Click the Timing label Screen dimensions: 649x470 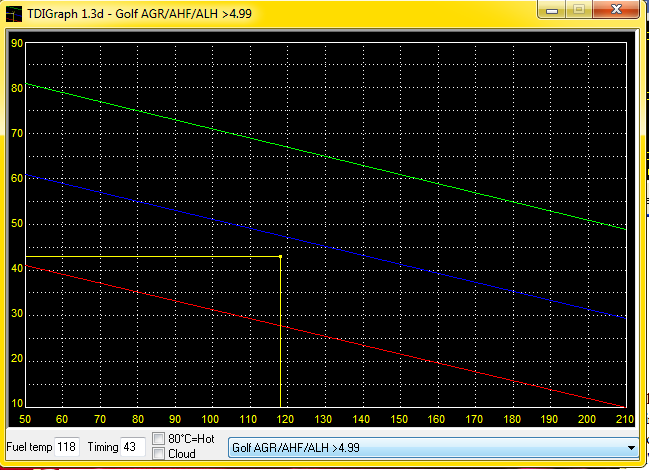tap(103, 447)
